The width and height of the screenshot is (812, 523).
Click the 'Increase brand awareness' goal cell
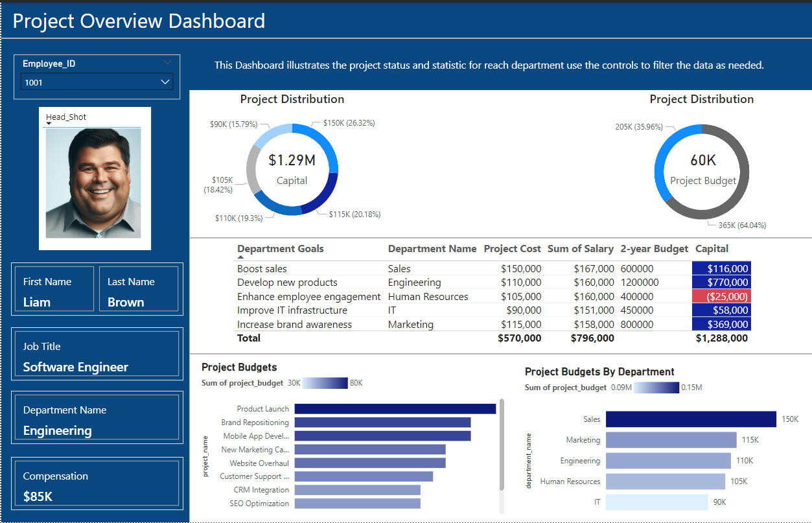tap(295, 325)
